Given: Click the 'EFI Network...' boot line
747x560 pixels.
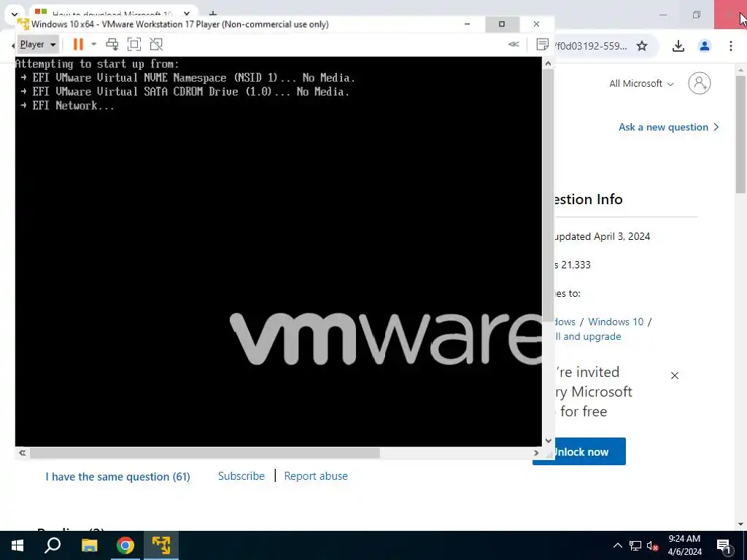Looking at the screenshot, I should [x=67, y=106].
